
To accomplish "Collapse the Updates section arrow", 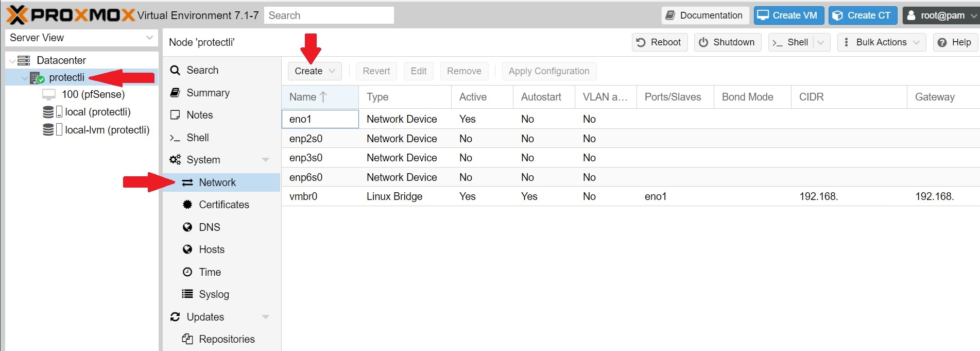I will click(x=266, y=317).
